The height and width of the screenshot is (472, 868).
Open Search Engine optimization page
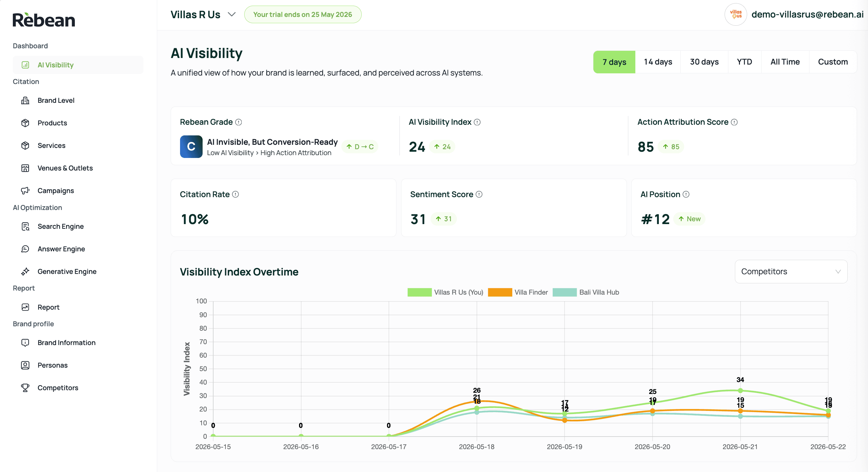[x=78, y=227]
